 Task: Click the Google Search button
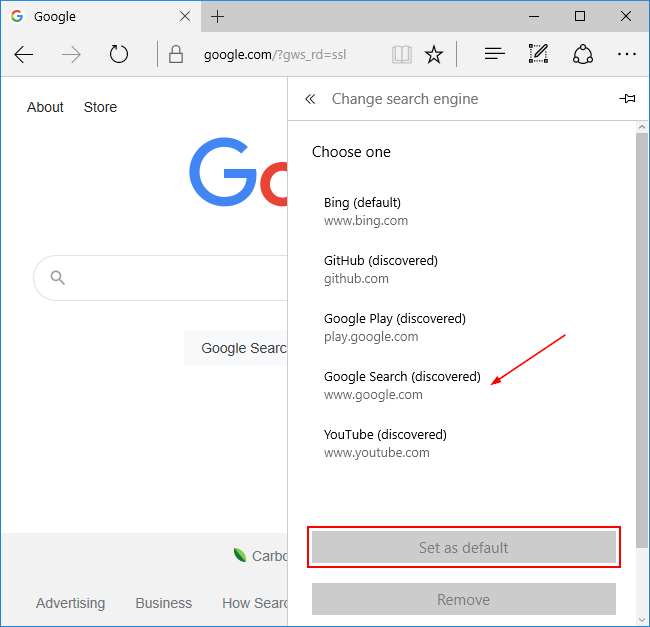[x=236, y=348]
